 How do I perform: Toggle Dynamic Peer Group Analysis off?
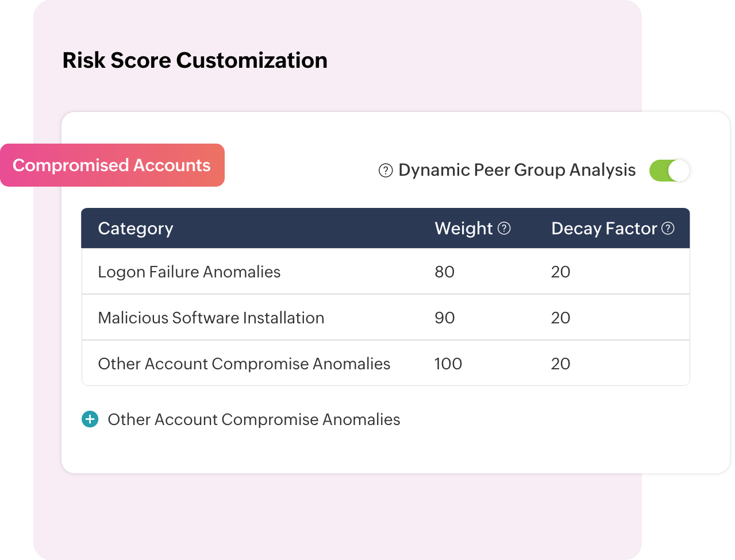coord(669,170)
